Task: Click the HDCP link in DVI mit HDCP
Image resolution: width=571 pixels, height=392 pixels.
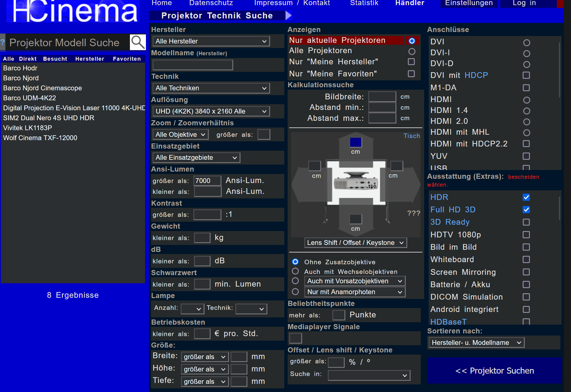Action: (476, 75)
